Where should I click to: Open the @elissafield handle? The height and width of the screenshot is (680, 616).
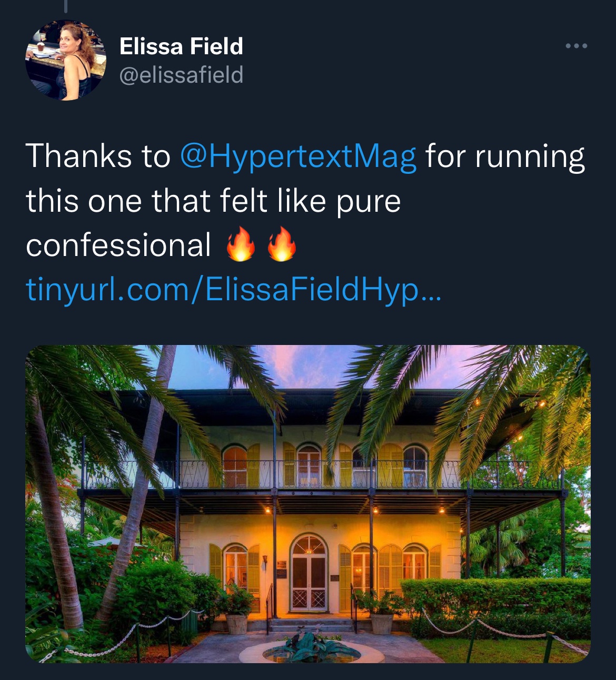pyautogui.click(x=181, y=75)
